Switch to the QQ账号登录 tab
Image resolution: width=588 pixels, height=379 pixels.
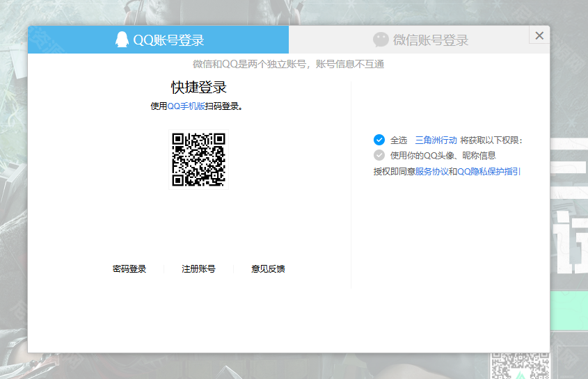click(x=158, y=40)
